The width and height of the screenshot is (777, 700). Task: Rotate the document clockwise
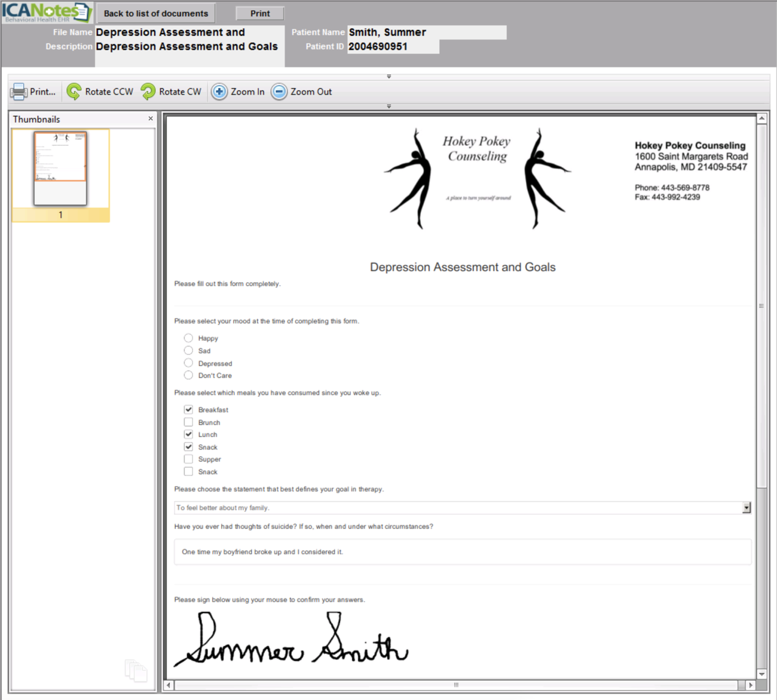(x=172, y=91)
